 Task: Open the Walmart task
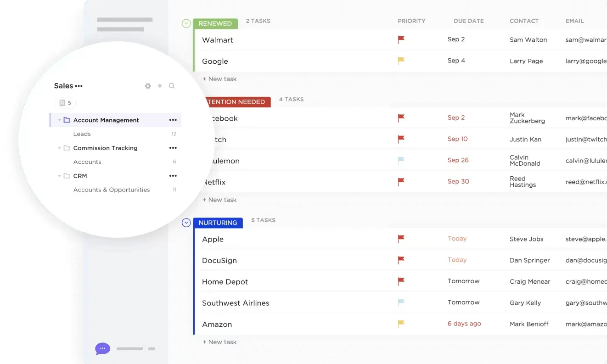(x=218, y=40)
